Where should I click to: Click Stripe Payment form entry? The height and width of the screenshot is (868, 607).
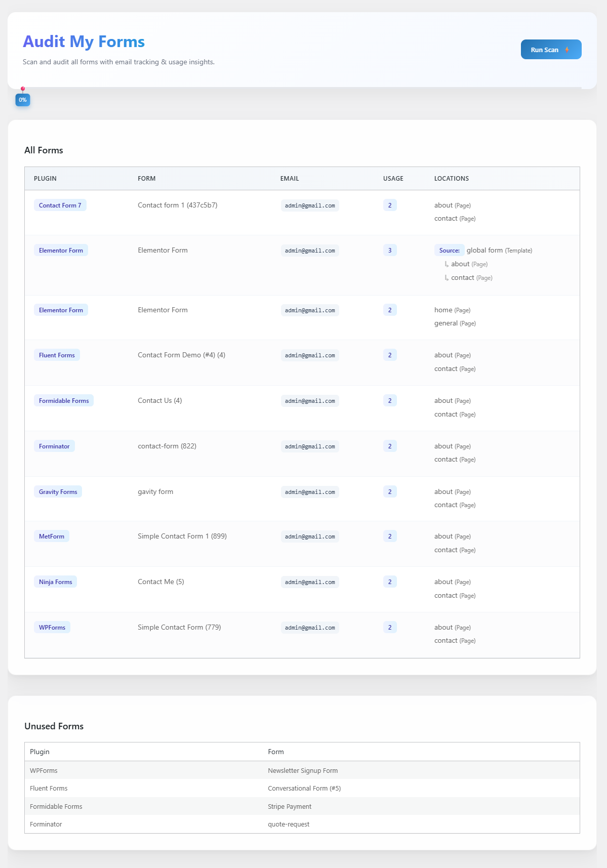[290, 806]
